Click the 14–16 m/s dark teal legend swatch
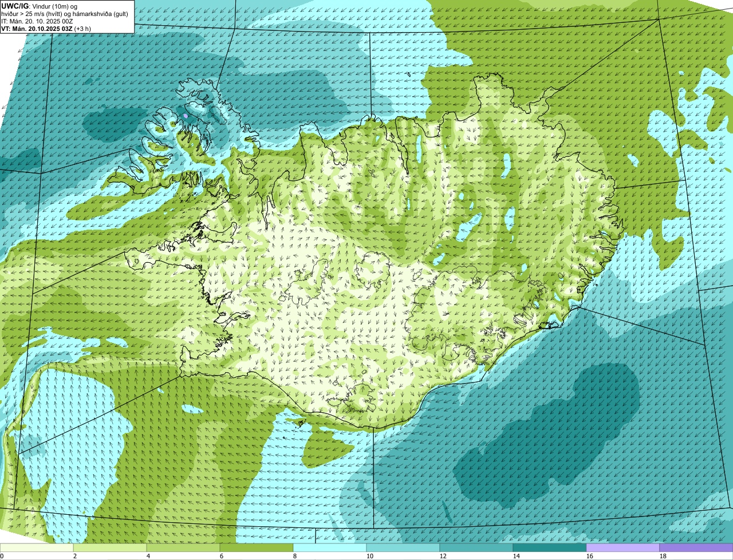The image size is (733, 560). coord(550,547)
